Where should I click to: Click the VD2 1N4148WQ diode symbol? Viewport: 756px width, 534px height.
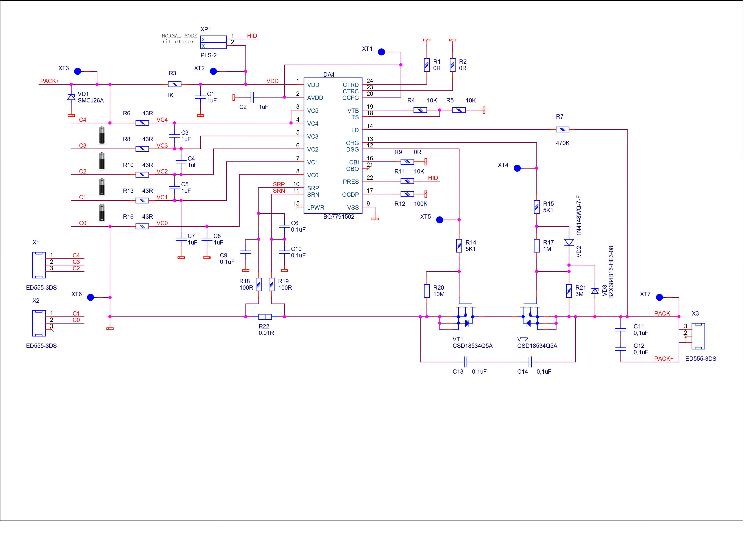click(x=569, y=243)
